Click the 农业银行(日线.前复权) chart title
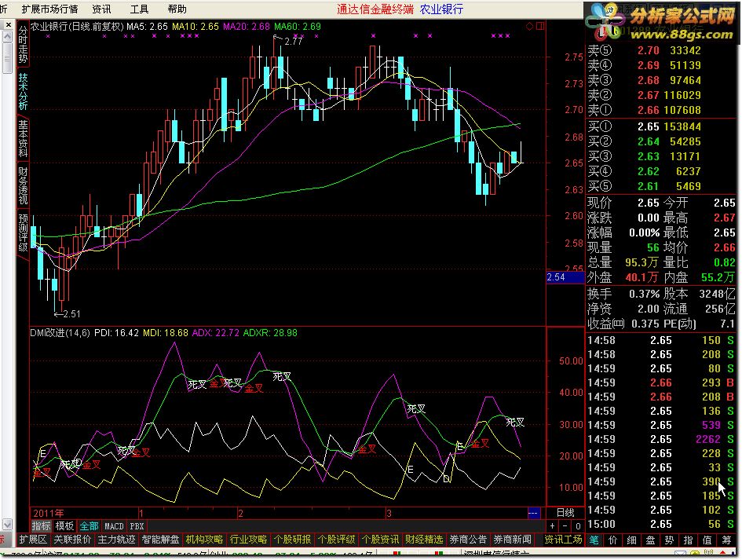Viewport: 742px width, 560px height. click(77, 27)
